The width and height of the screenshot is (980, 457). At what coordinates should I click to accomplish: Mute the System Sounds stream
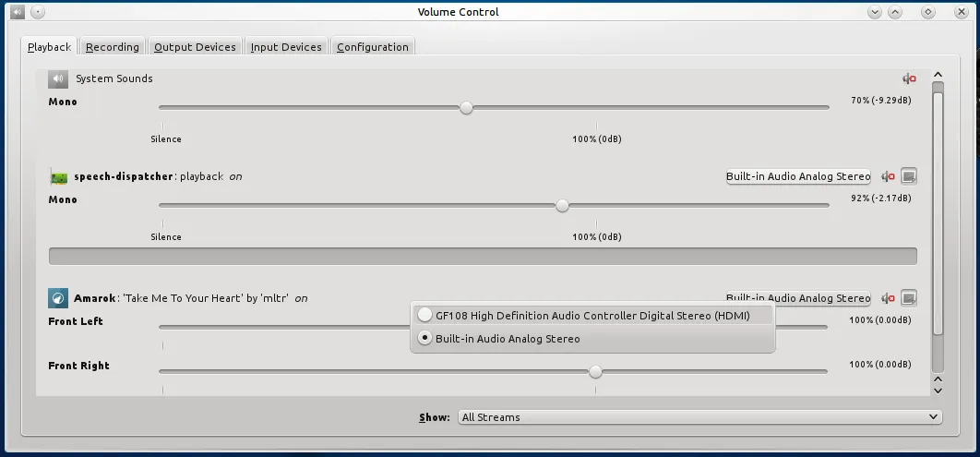(x=909, y=78)
